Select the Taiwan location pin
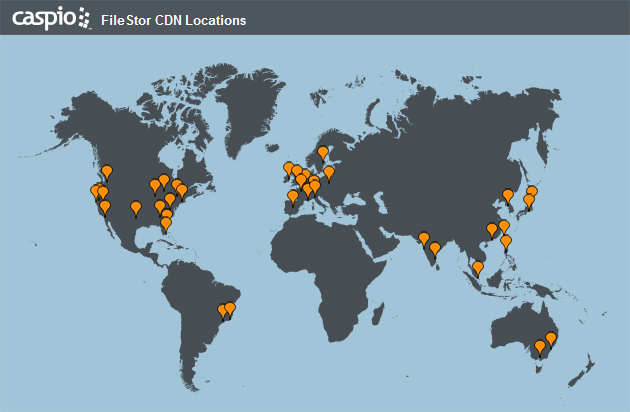This screenshot has width=630, height=412. point(504,226)
